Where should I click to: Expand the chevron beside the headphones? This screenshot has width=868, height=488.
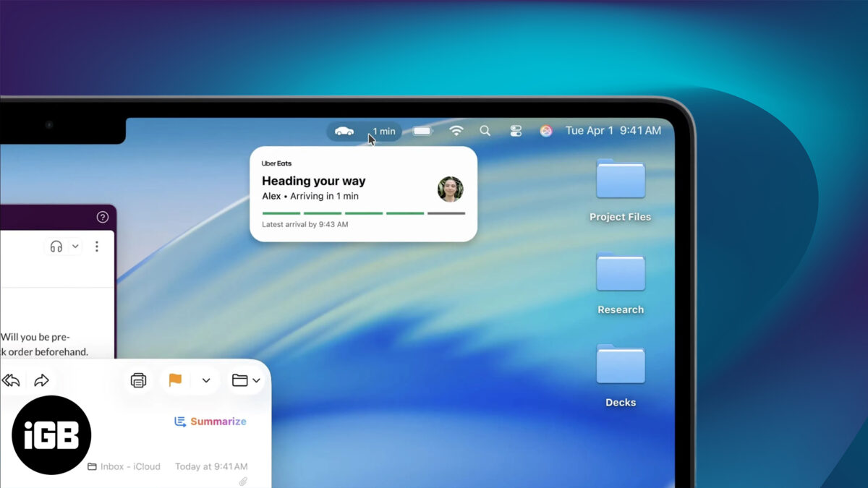75,247
